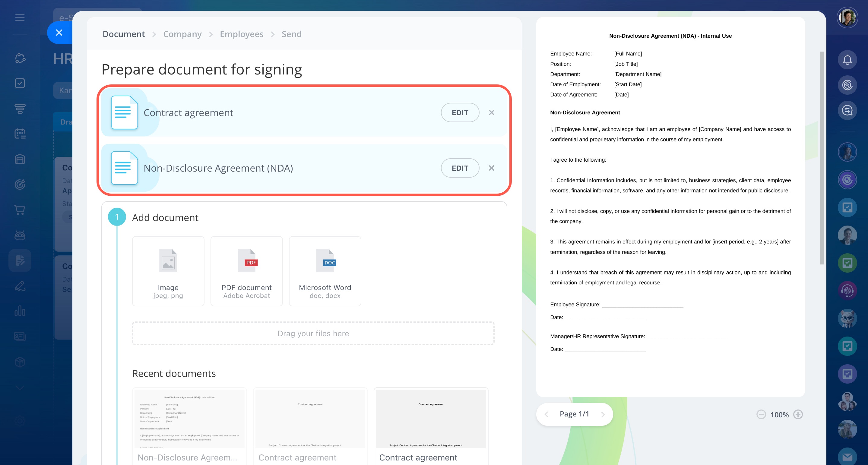Open the bar chart analytics icon in the sidebar

tap(20, 311)
